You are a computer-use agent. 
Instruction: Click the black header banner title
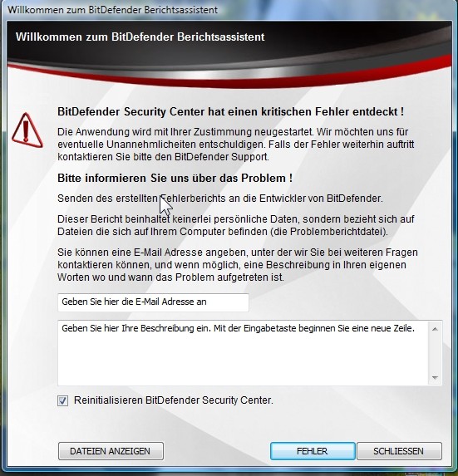(x=140, y=37)
